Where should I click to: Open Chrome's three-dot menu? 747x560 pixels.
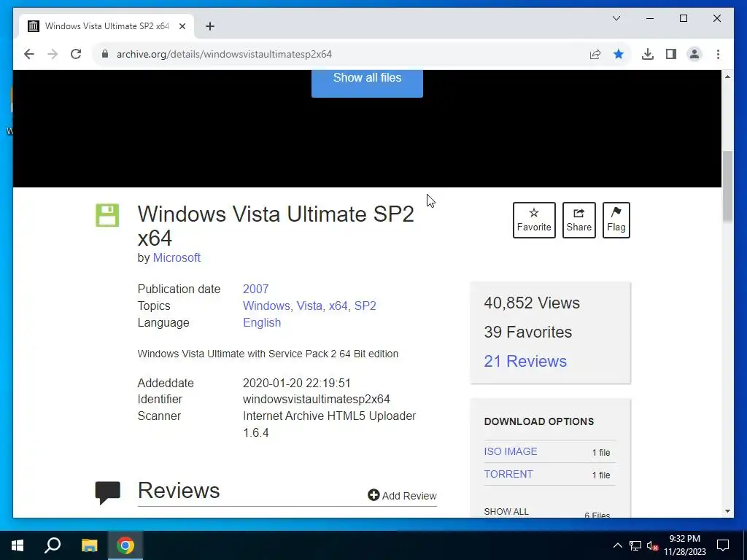[718, 54]
